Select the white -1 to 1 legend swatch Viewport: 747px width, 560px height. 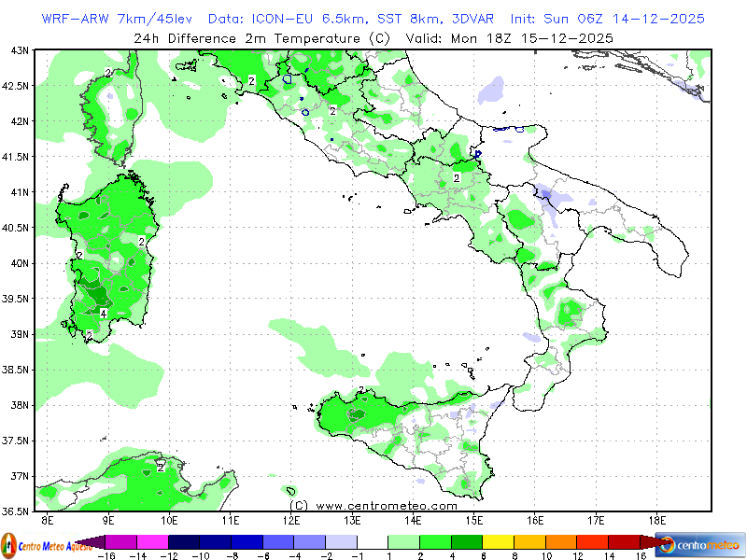tap(373, 542)
